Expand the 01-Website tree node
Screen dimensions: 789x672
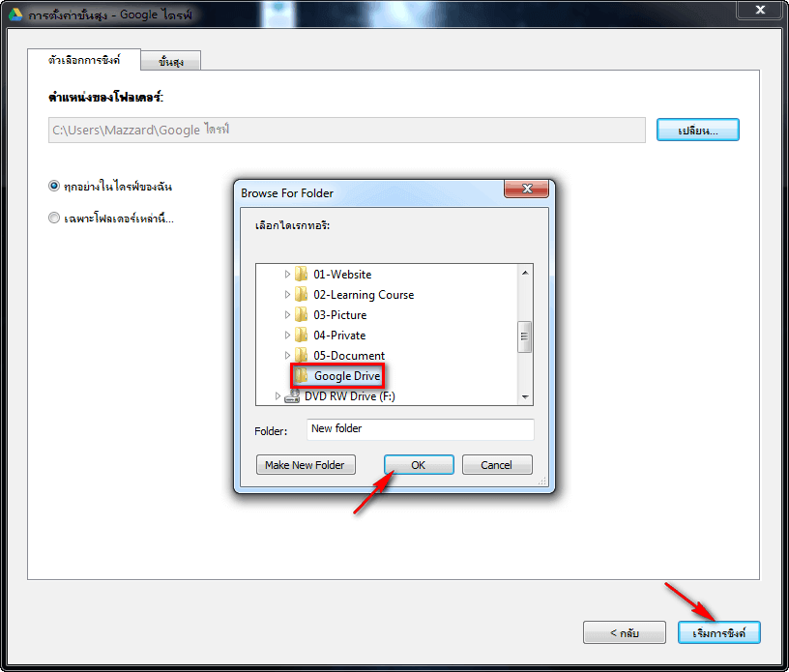(287, 275)
